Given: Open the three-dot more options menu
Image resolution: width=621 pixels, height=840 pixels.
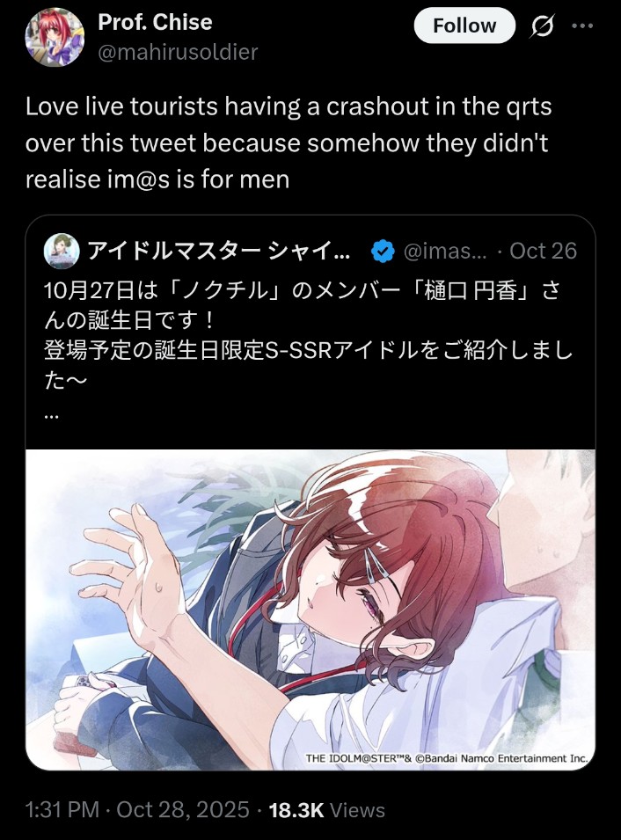Looking at the screenshot, I should tap(583, 26).
